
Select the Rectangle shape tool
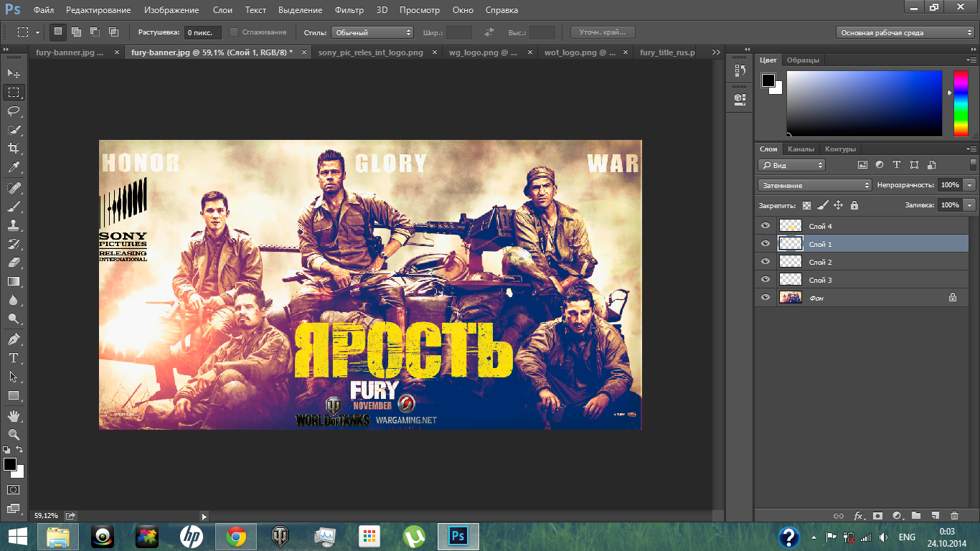pyautogui.click(x=14, y=395)
